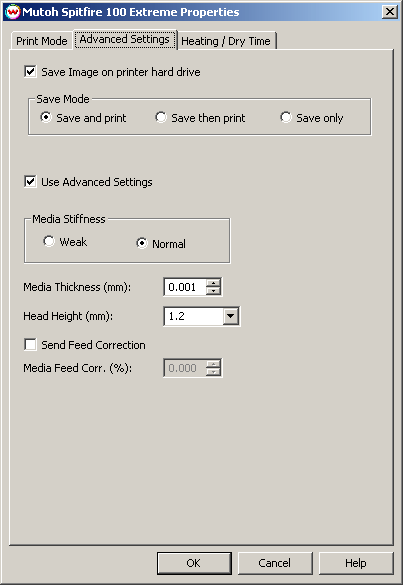Image resolution: width=403 pixels, height=585 pixels.
Task: Set Media Stiffness to Normal
Action: pos(142,243)
